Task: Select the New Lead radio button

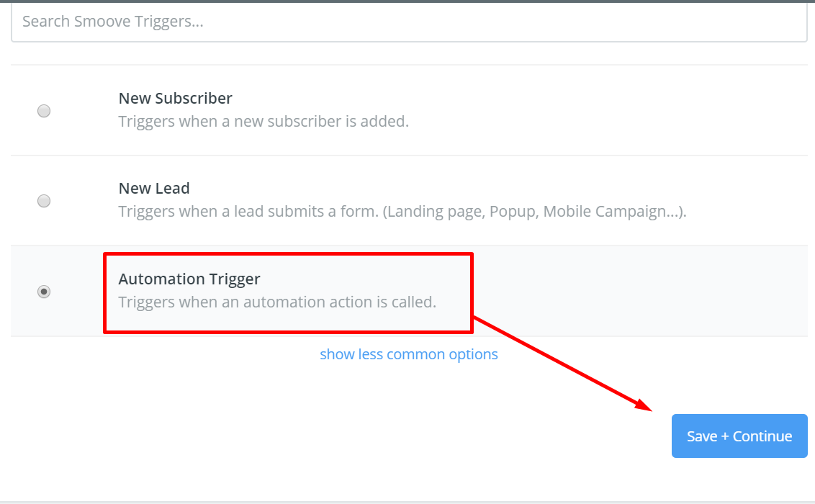Action: (44, 201)
